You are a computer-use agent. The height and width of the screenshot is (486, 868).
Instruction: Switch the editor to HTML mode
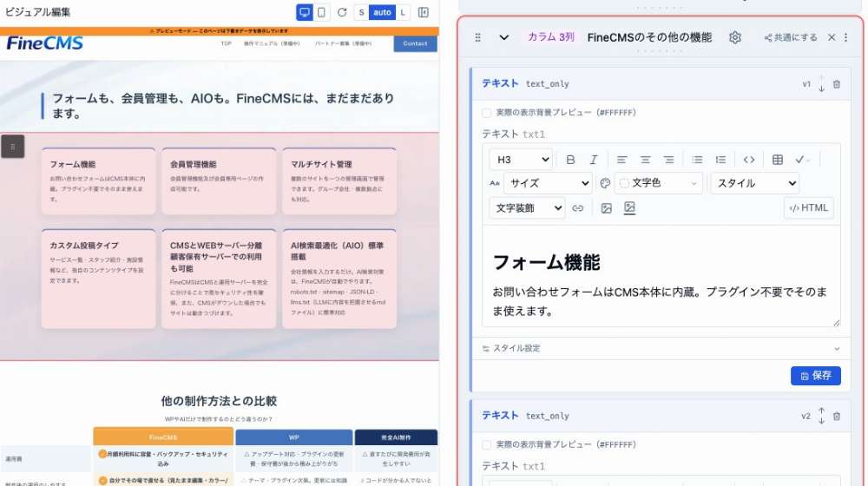click(x=808, y=208)
